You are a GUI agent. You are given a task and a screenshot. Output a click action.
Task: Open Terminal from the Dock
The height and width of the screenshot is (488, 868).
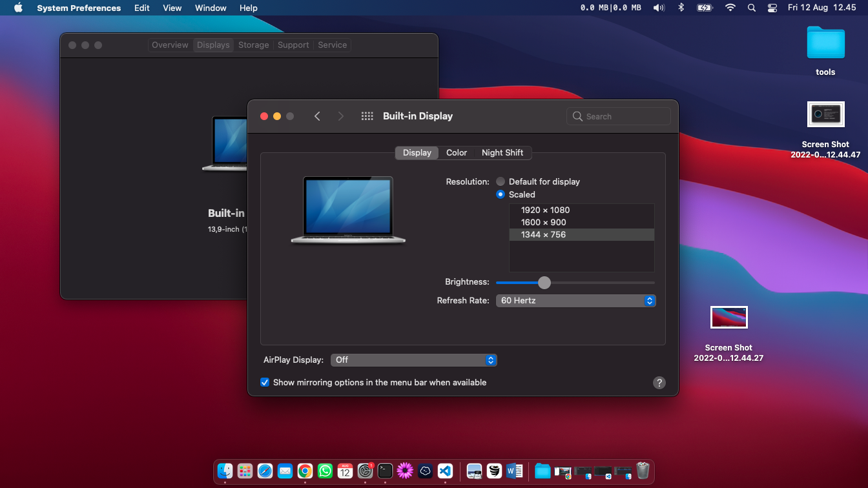pos(386,471)
